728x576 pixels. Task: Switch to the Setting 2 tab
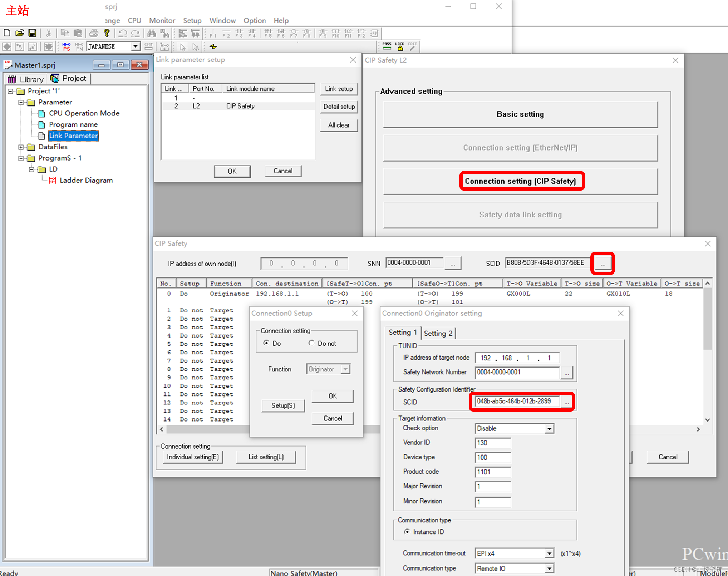438,333
